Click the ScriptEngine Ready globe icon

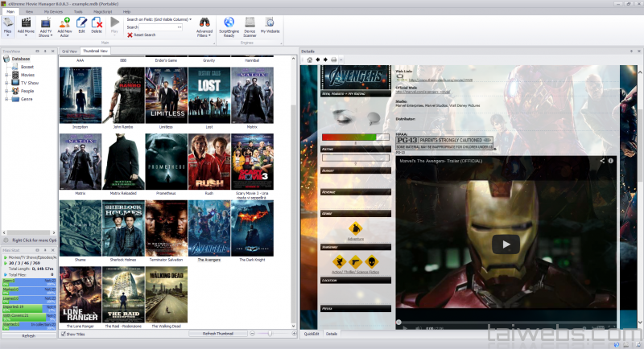point(229,23)
